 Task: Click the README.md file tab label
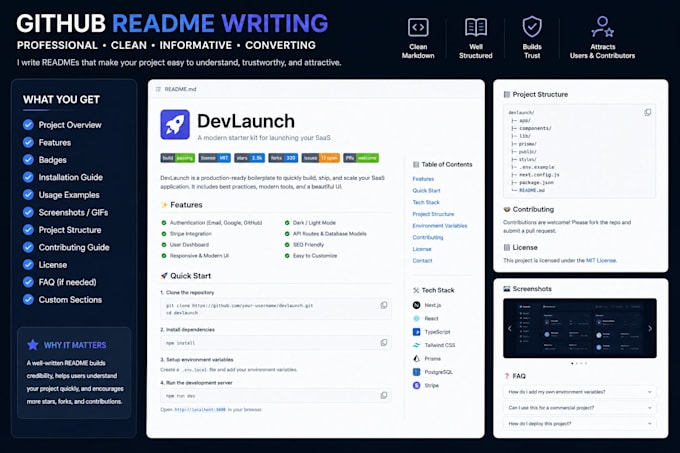[180, 89]
